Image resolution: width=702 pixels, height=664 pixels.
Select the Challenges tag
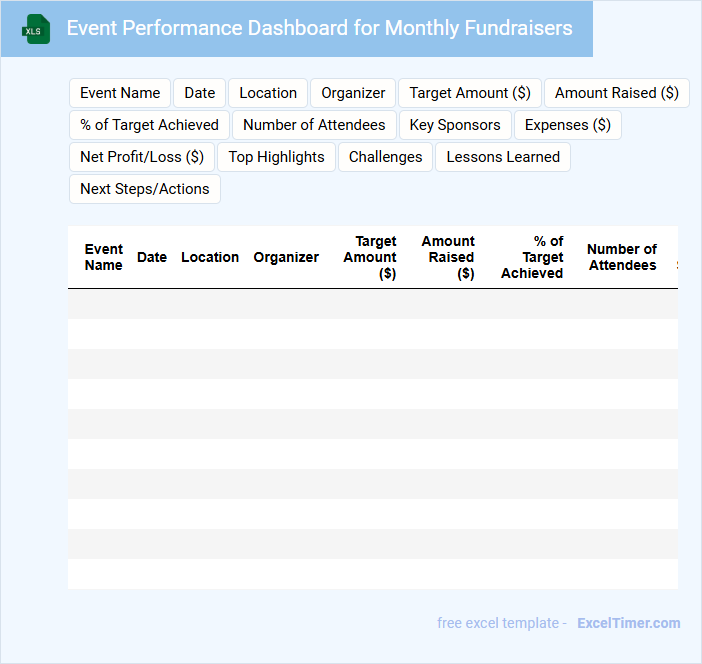[385, 157]
